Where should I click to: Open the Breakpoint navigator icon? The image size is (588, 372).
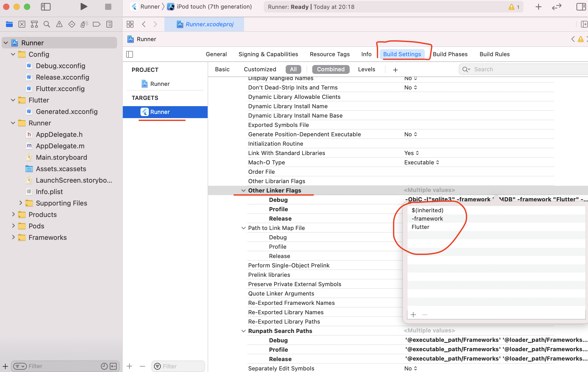[x=97, y=24]
